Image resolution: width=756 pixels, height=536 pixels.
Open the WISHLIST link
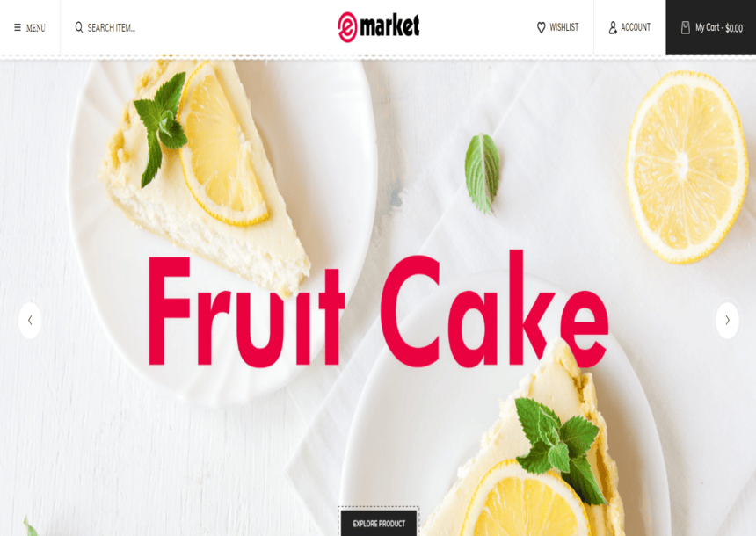pos(564,27)
